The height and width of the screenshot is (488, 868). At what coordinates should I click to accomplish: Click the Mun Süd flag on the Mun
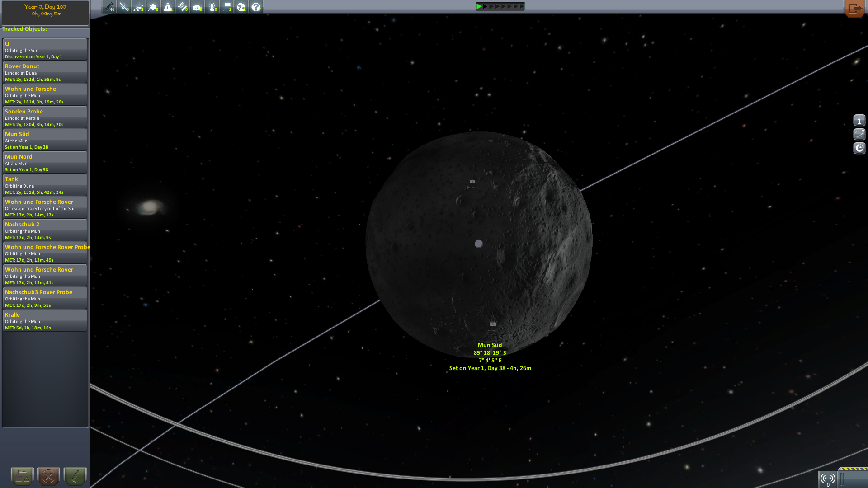493,324
